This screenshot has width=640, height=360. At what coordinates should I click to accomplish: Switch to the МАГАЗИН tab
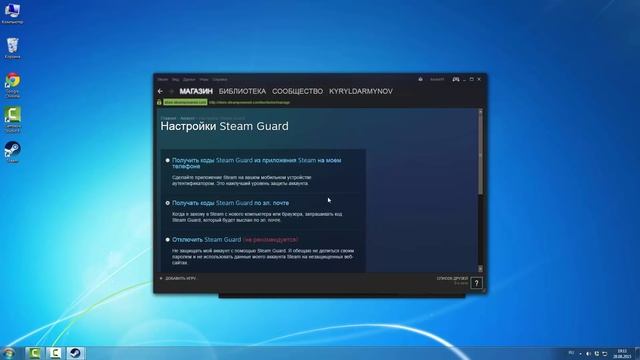click(x=196, y=91)
